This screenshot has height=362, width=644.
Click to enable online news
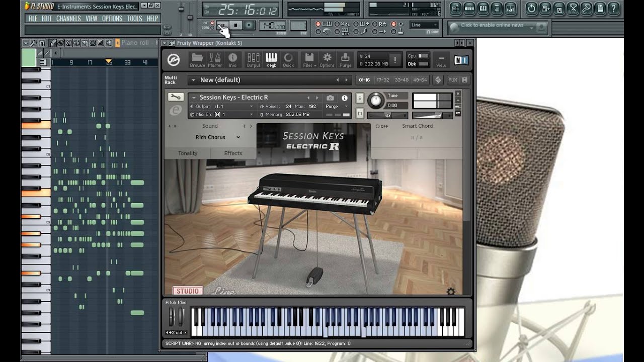[x=492, y=25]
